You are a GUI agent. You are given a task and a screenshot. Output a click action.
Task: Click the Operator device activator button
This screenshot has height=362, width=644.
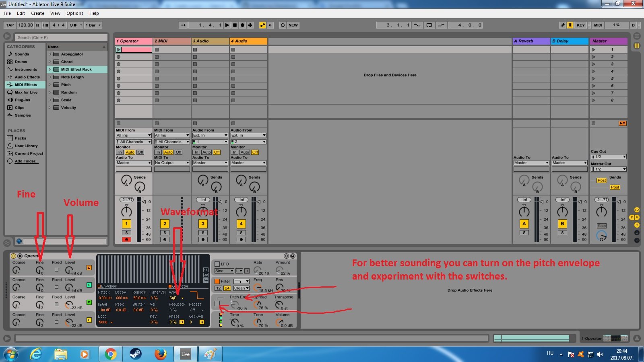(13, 256)
